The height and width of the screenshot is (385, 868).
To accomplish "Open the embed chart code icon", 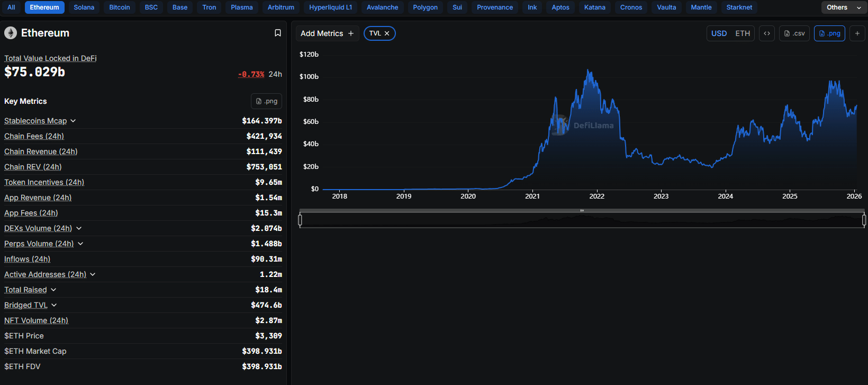I will coord(767,33).
